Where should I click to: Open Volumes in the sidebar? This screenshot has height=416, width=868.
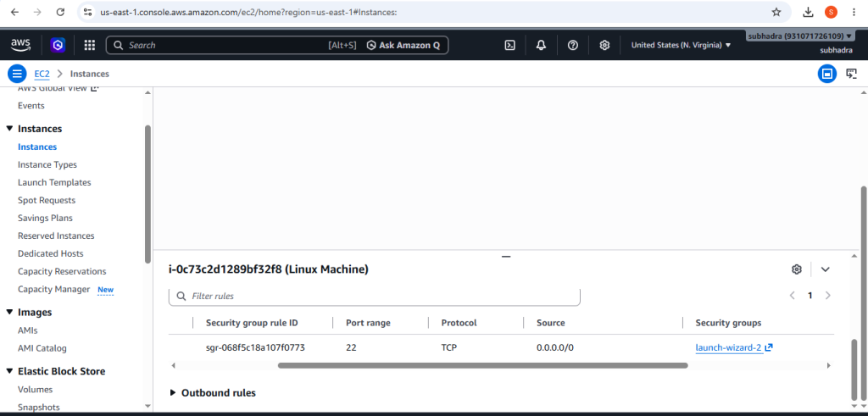35,390
